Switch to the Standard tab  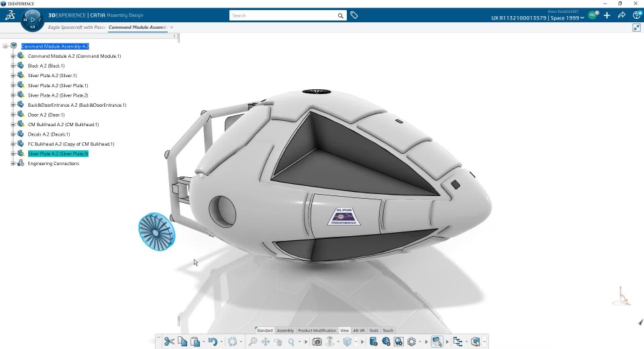tap(264, 330)
